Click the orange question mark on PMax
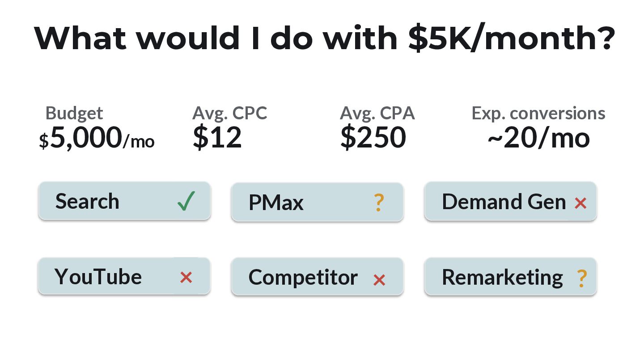The image size is (644, 362). [x=378, y=203]
